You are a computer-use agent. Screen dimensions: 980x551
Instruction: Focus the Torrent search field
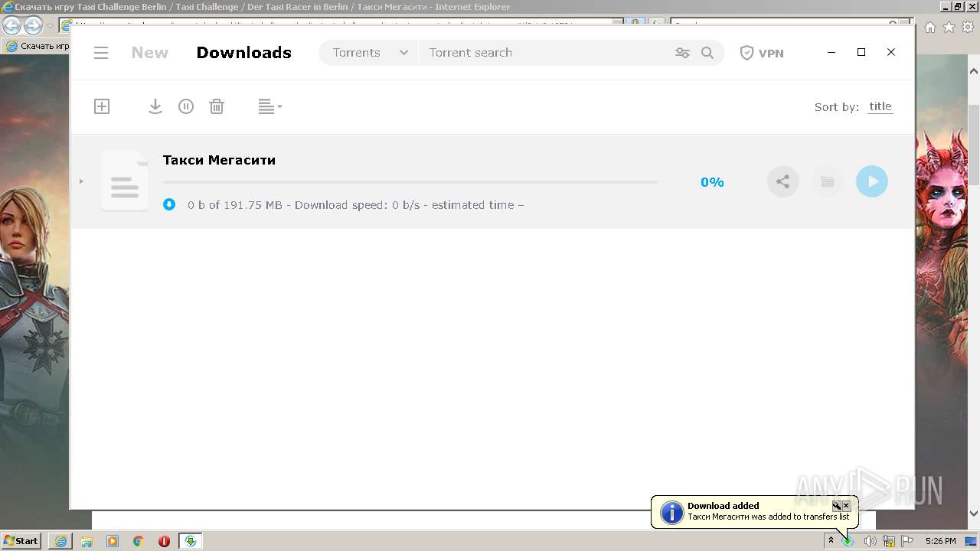(544, 53)
